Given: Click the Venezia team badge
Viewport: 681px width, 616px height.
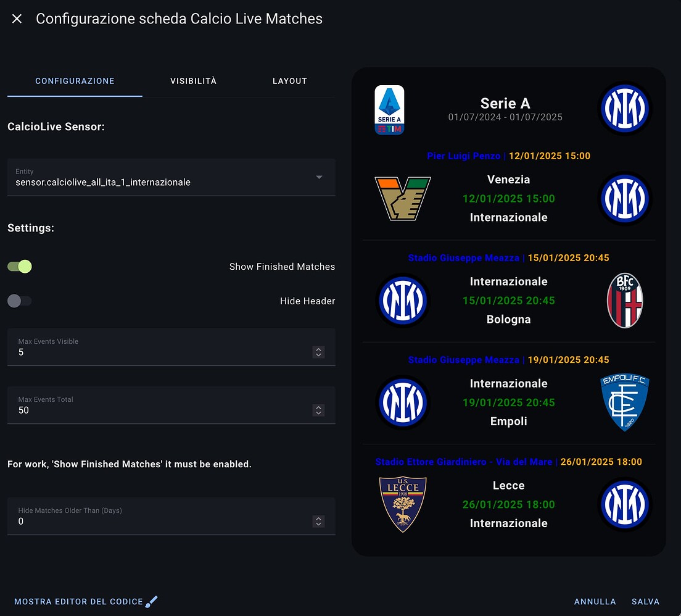Looking at the screenshot, I should 403,198.
